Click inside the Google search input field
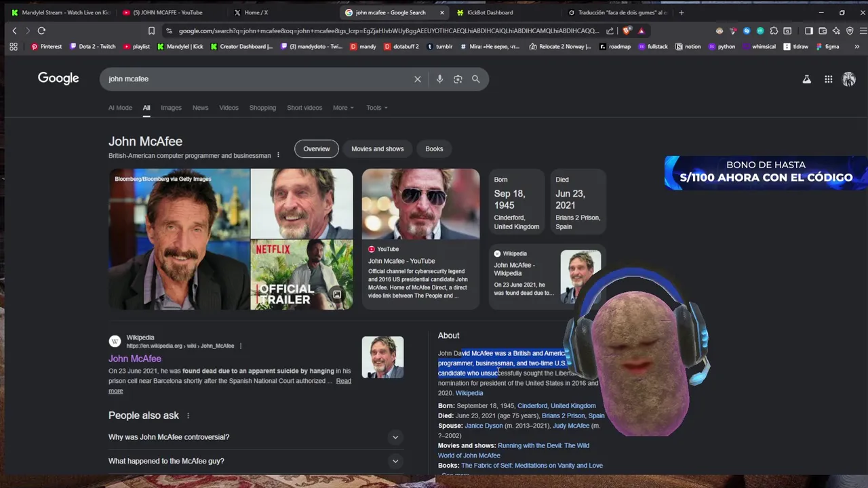Image resolution: width=868 pixels, height=488 pixels. click(258, 79)
